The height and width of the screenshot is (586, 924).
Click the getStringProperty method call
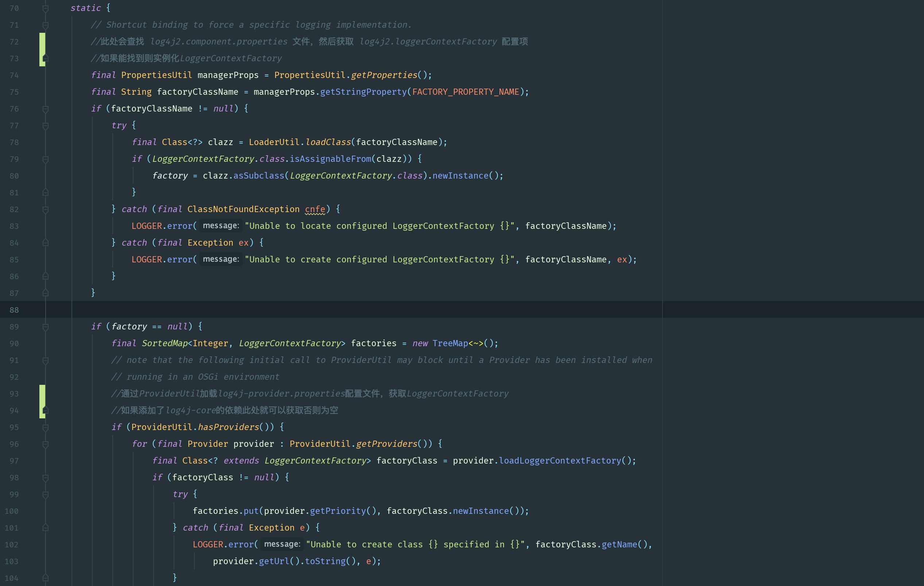[364, 92]
